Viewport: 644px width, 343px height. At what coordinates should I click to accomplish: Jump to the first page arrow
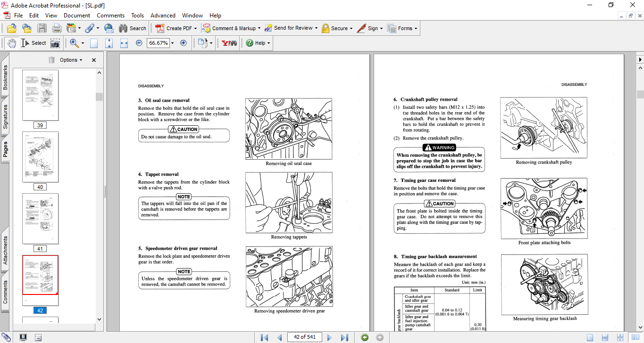point(264,337)
